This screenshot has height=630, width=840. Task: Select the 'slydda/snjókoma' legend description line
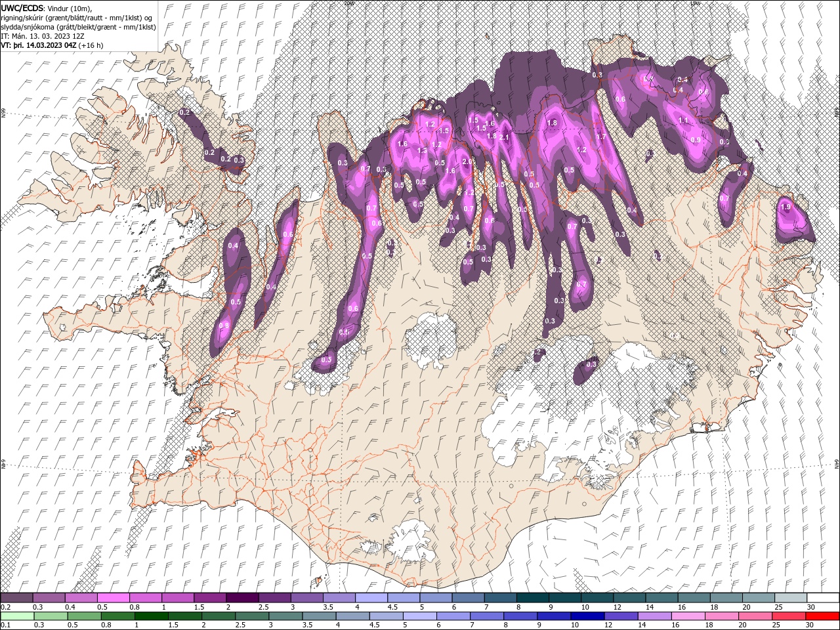click(79, 27)
